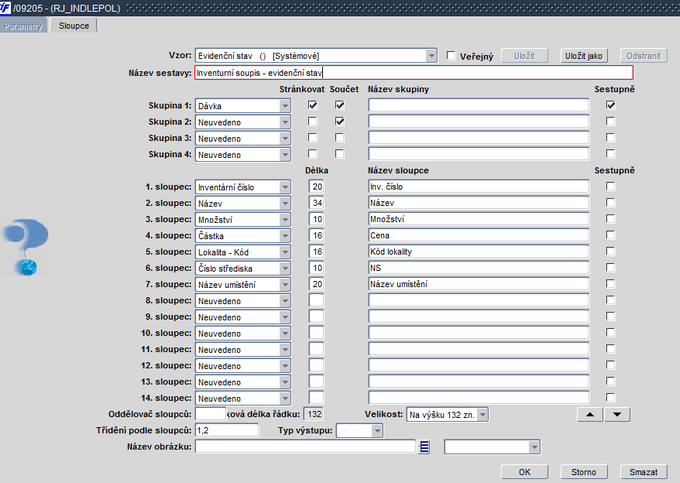680x483 pixels.
Task: Check Sestupně for 1. sloupec
Action: [611, 186]
